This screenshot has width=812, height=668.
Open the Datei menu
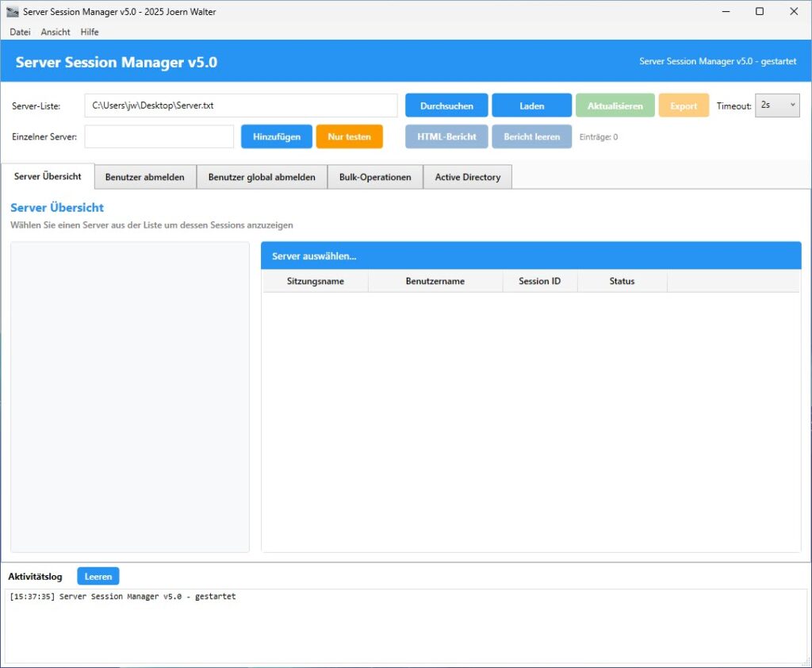point(19,32)
